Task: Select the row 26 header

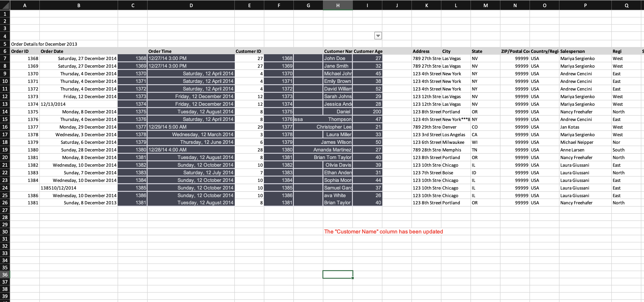Action: [x=5, y=203]
